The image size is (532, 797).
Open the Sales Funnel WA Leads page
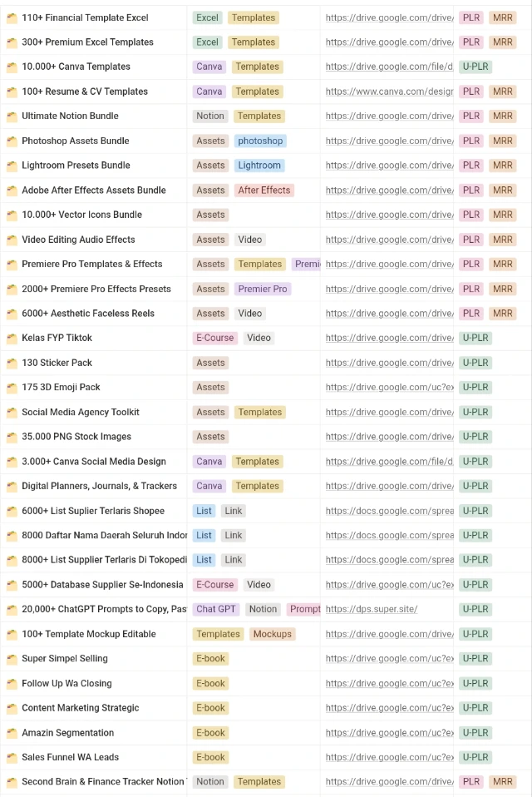[x=70, y=757]
